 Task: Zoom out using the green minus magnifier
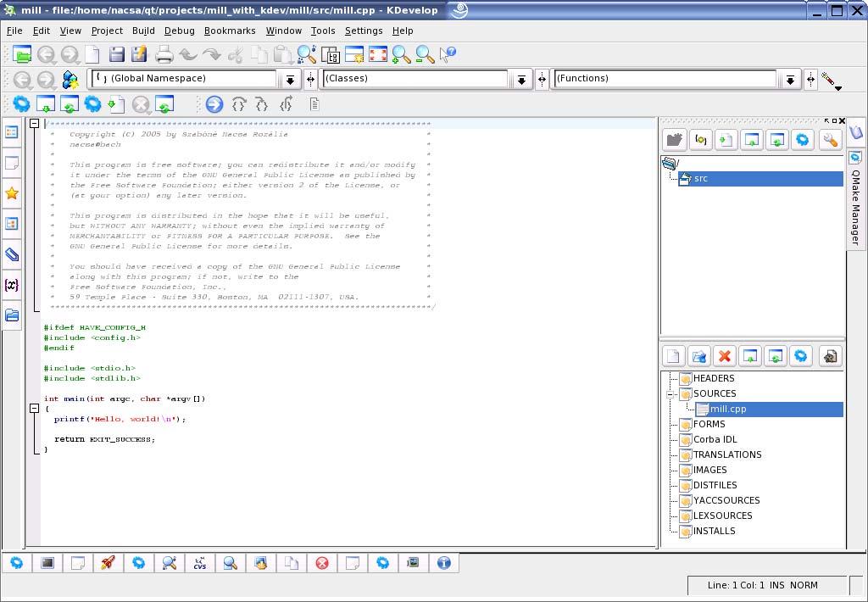(425, 54)
